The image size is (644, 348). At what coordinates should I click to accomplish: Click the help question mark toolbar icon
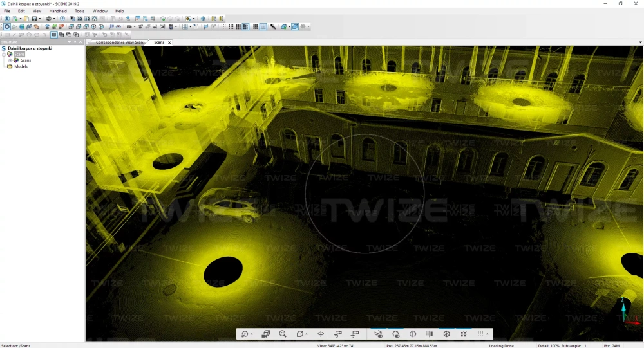(62, 19)
